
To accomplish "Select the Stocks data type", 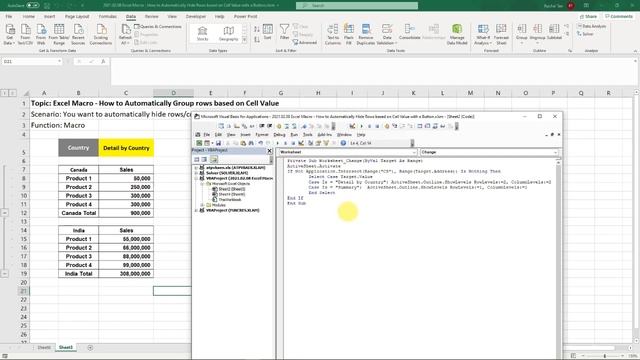I will (x=202, y=33).
